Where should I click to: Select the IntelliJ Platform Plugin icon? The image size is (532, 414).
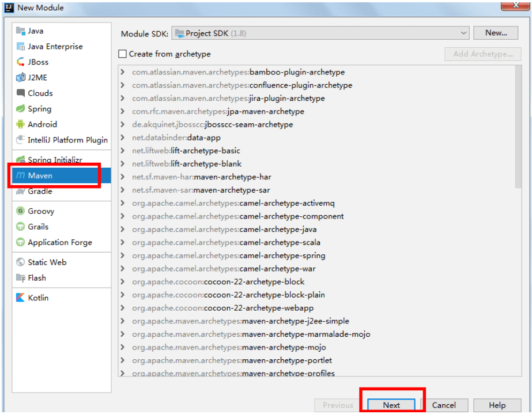[21, 140]
